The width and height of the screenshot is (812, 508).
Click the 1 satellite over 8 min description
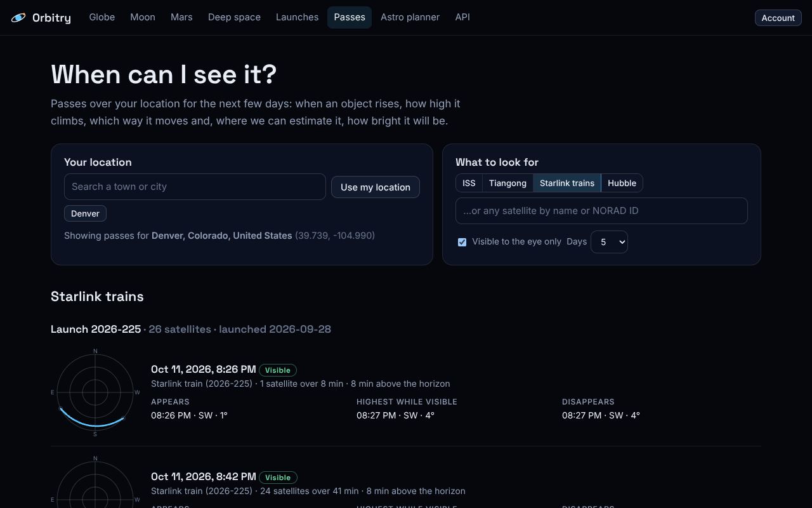point(301,384)
